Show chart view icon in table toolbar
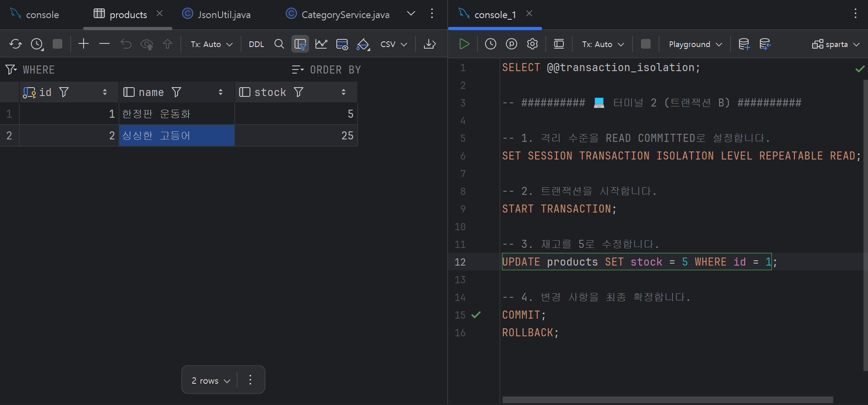 tap(321, 44)
